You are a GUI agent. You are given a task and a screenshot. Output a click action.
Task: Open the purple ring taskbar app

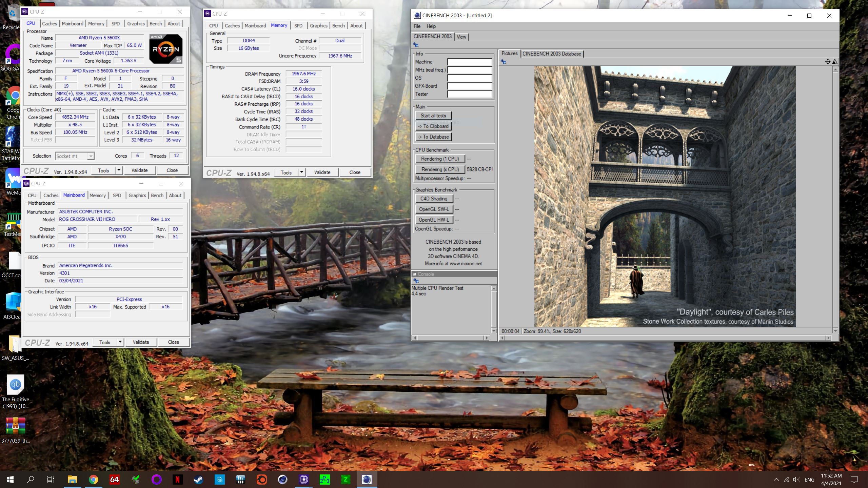coord(156,480)
